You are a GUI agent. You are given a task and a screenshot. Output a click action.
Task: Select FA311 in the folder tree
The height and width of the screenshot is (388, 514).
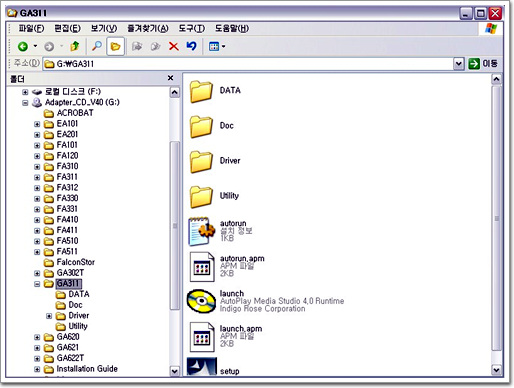[x=61, y=177]
